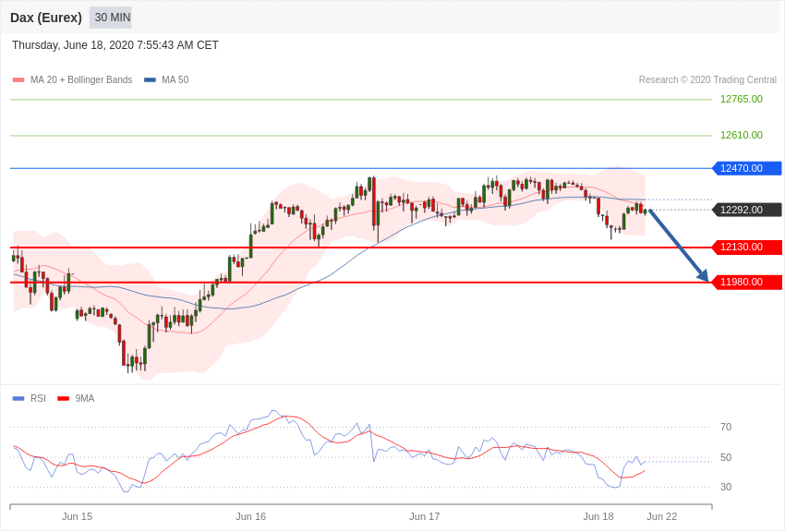Click the Jun 17 date axis label
785x532 pixels.
[425, 516]
